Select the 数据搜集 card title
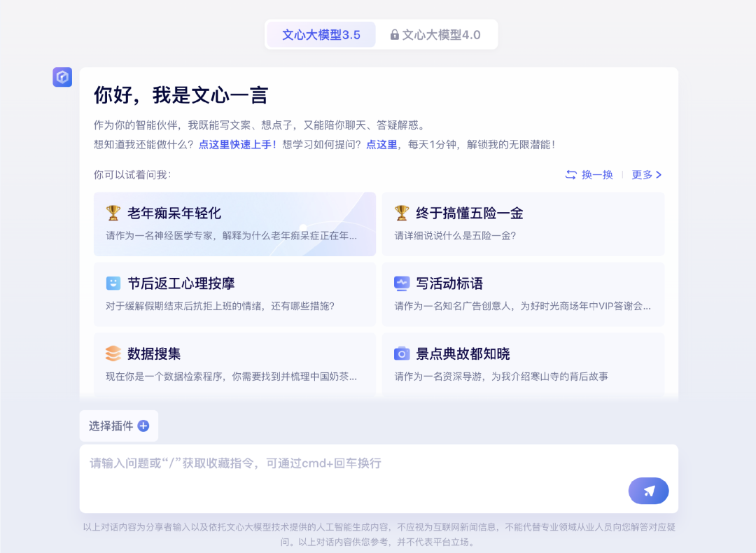Viewport: 756px width, 553px height. click(x=154, y=354)
